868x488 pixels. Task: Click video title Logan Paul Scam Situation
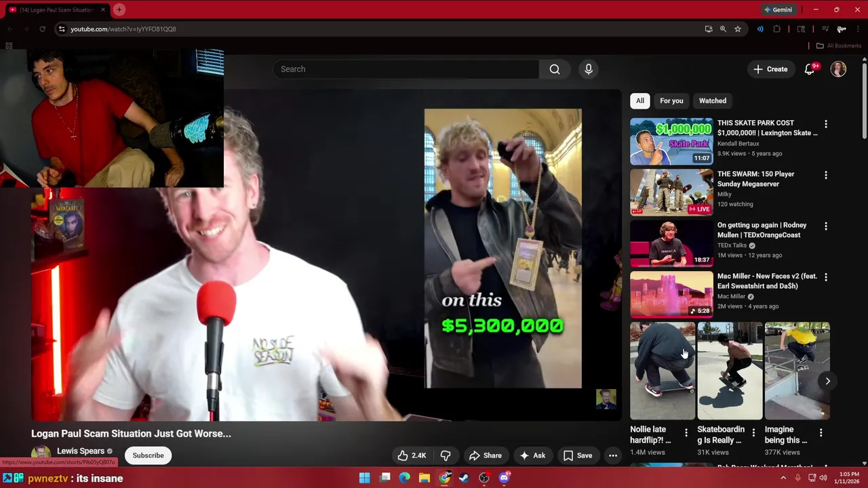click(x=131, y=434)
